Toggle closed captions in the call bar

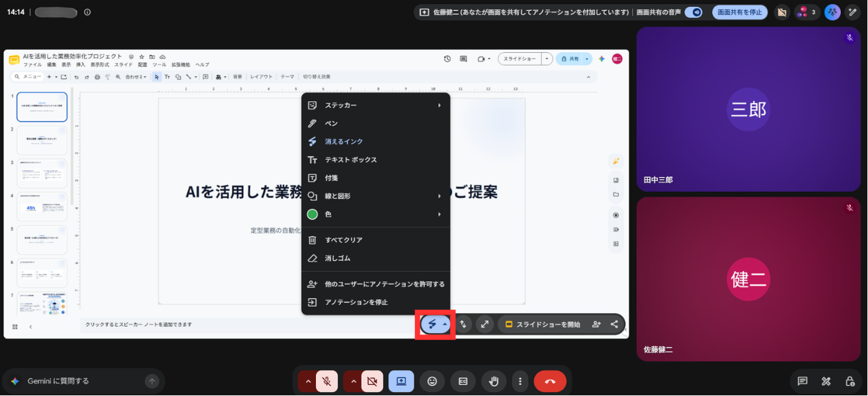click(463, 382)
